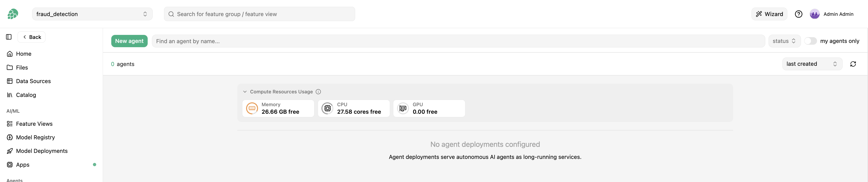Collapse the sidebar panel icon
Screen dimensions: 868x182
(9, 37)
